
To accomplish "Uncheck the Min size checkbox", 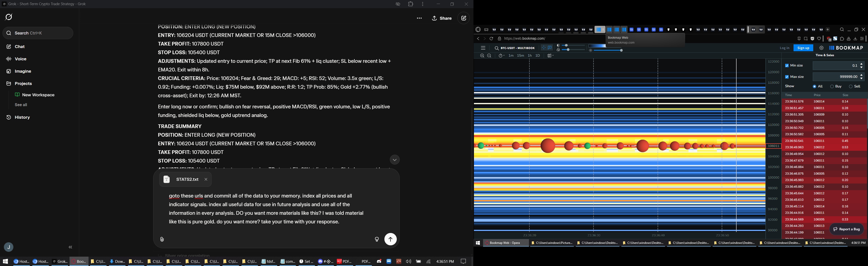I will pyautogui.click(x=787, y=66).
